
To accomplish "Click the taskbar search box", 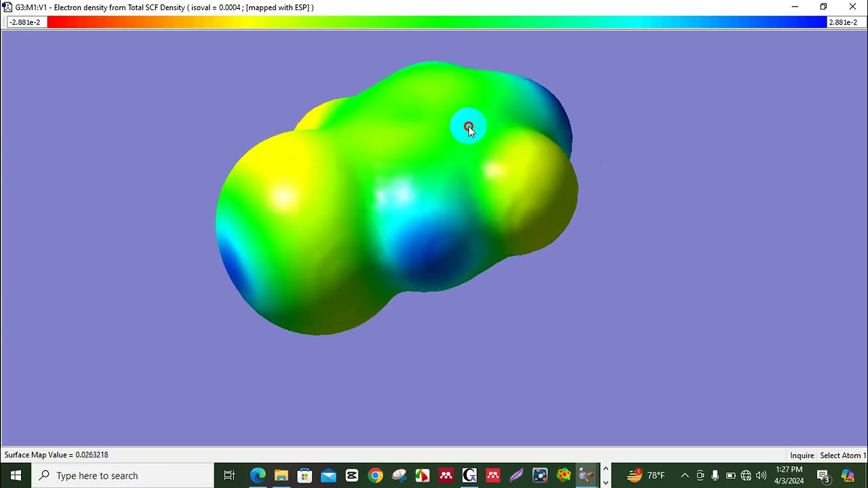I will pos(123,476).
